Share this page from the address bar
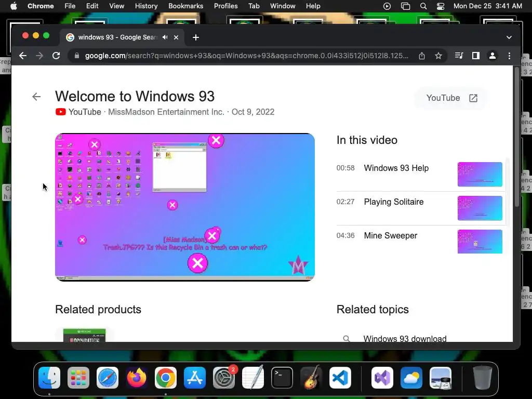The height and width of the screenshot is (399, 532). tap(422, 56)
